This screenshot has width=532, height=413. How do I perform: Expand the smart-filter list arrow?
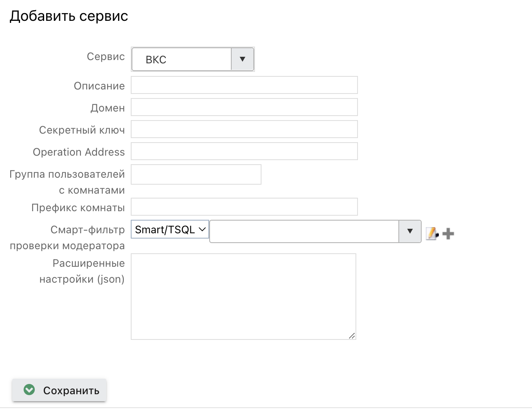pyautogui.click(x=410, y=232)
